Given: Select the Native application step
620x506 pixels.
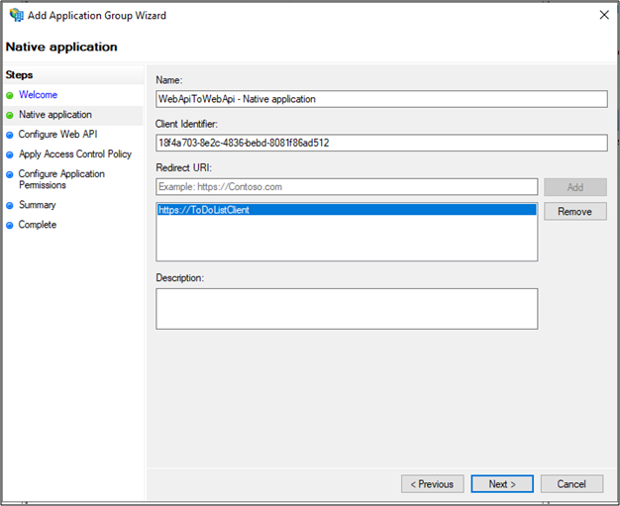Looking at the screenshot, I should point(55,115).
